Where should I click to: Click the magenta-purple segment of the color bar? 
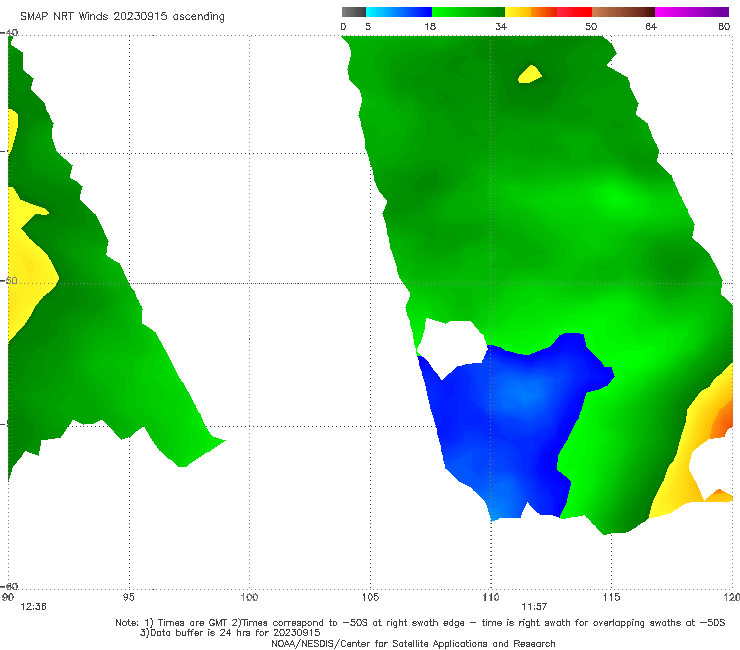tap(692, 12)
